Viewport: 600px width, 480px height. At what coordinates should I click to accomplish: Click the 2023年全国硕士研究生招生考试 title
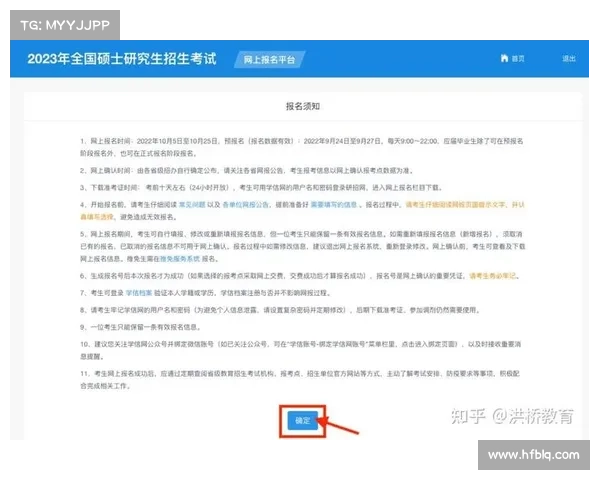coord(122,59)
